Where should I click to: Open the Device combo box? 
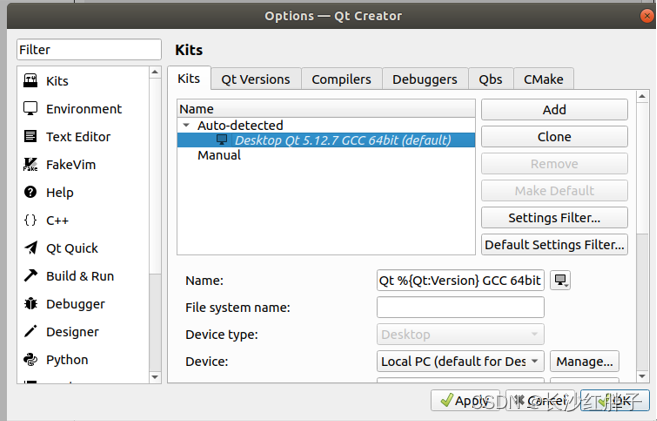pos(461,361)
